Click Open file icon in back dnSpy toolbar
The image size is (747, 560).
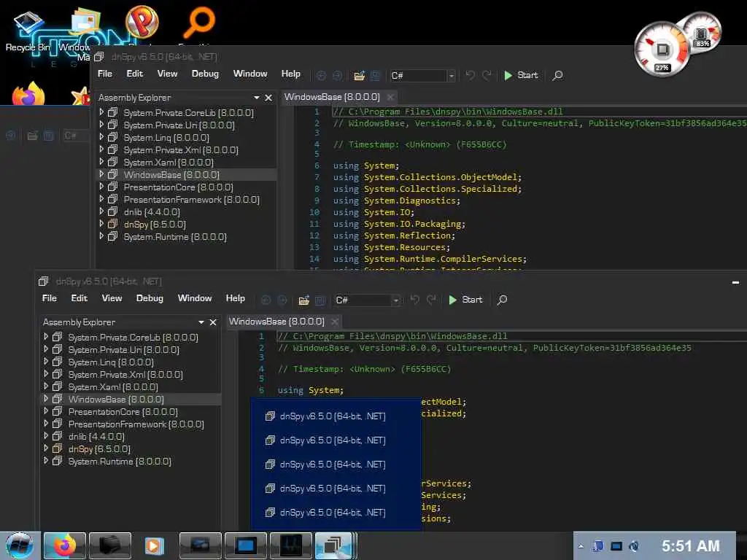click(x=359, y=75)
